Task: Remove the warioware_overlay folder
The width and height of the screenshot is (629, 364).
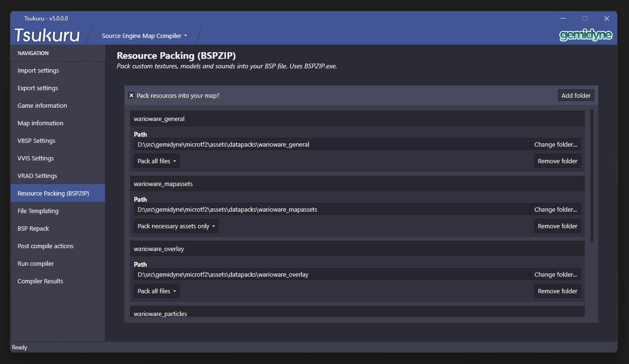Action: coord(557,291)
